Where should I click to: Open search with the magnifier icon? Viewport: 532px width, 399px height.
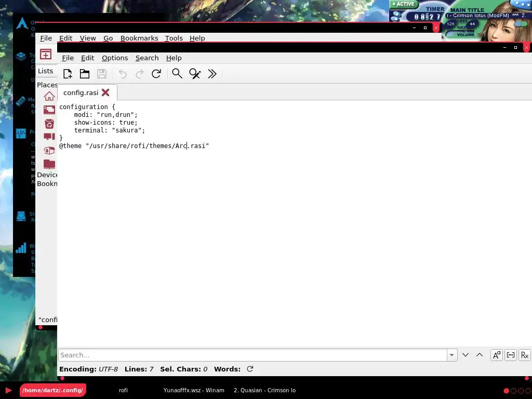click(x=177, y=74)
